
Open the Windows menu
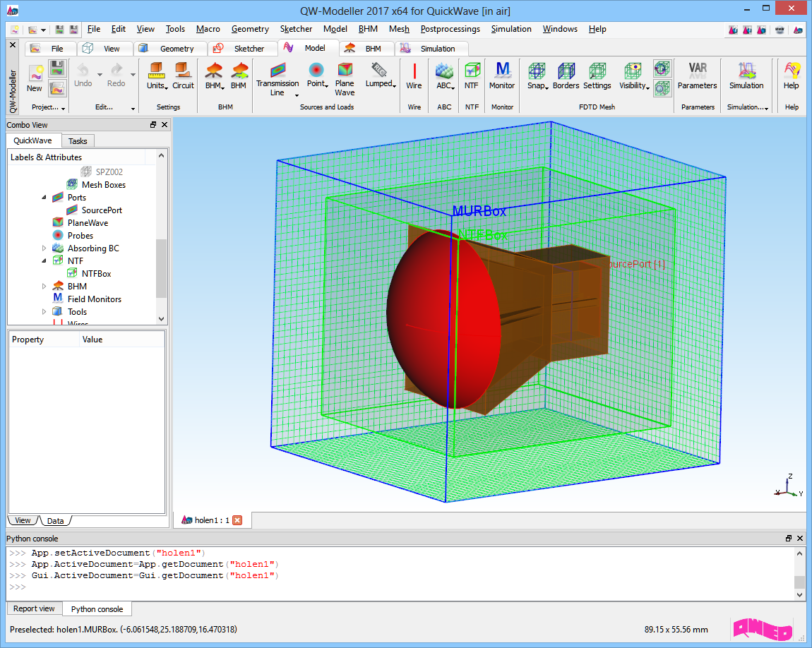pyautogui.click(x=560, y=29)
